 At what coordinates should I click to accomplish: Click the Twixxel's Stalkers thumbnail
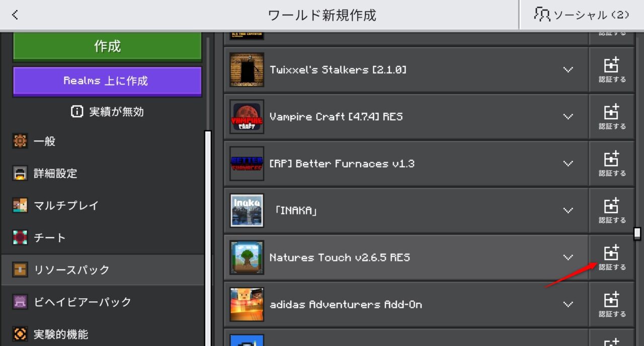(247, 69)
